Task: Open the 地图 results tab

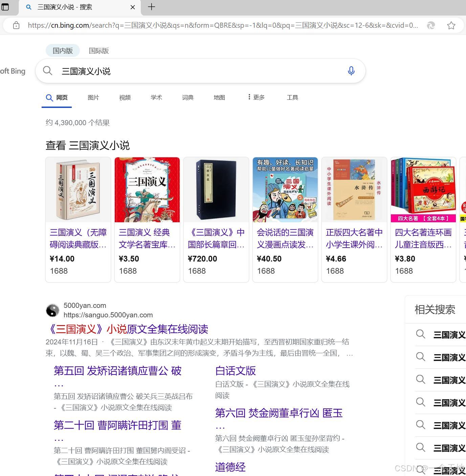Action: (x=219, y=97)
